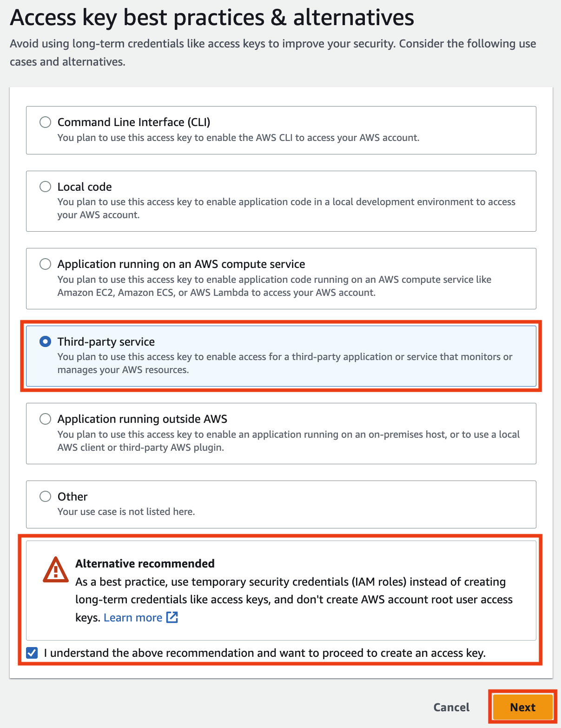The height and width of the screenshot is (728, 561).
Task: Click the Other option description text
Action: tap(126, 511)
